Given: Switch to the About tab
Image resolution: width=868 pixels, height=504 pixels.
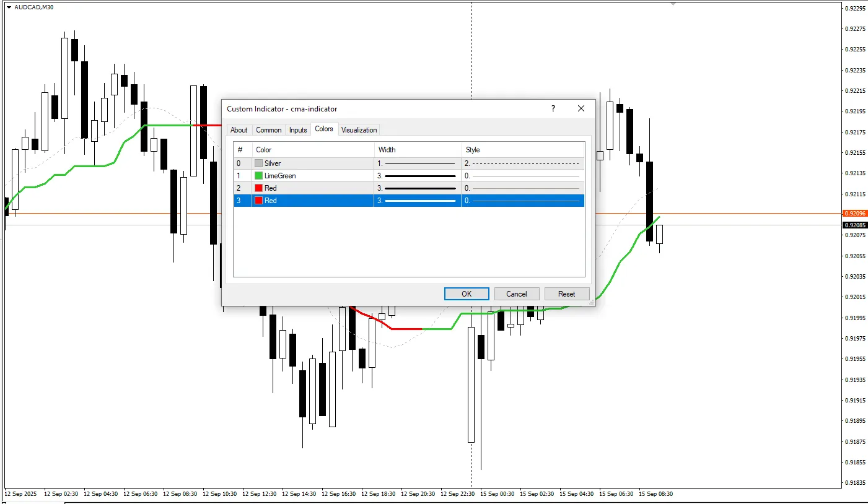Looking at the screenshot, I should (x=239, y=130).
